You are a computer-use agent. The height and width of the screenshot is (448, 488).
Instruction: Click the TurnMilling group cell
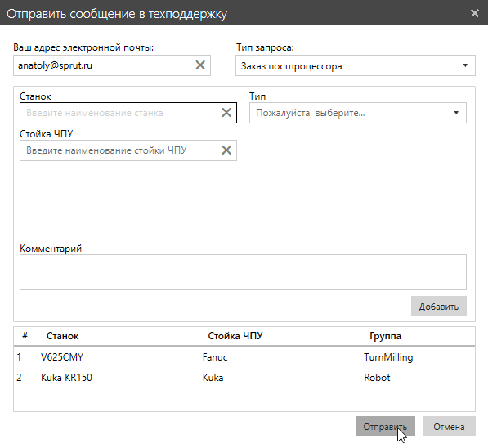388,357
